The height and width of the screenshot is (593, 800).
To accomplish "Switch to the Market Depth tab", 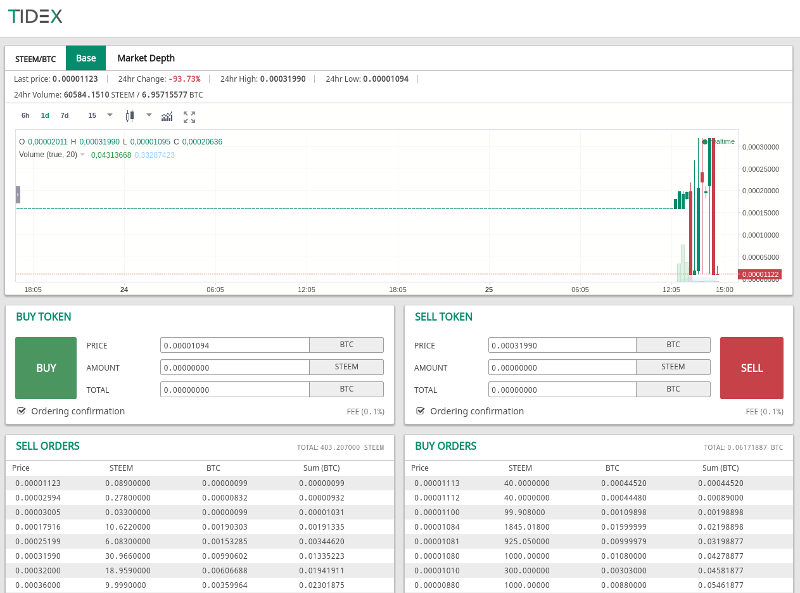I will click(146, 58).
